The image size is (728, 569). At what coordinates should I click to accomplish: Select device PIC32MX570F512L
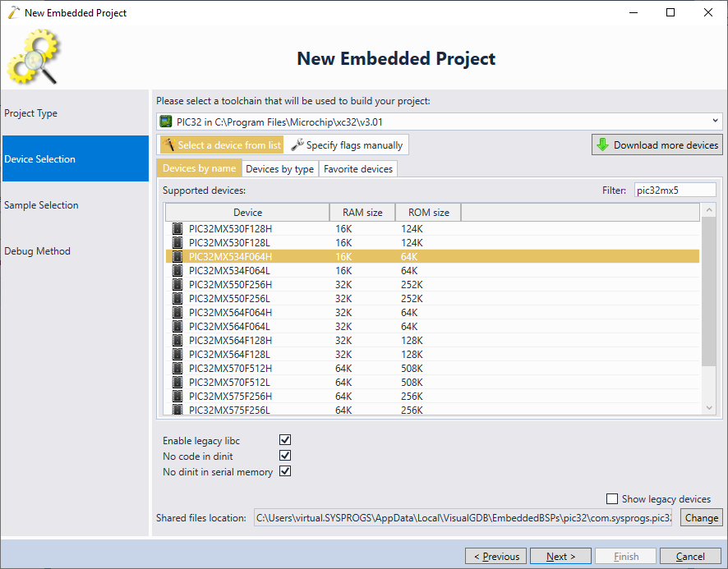coord(432,382)
